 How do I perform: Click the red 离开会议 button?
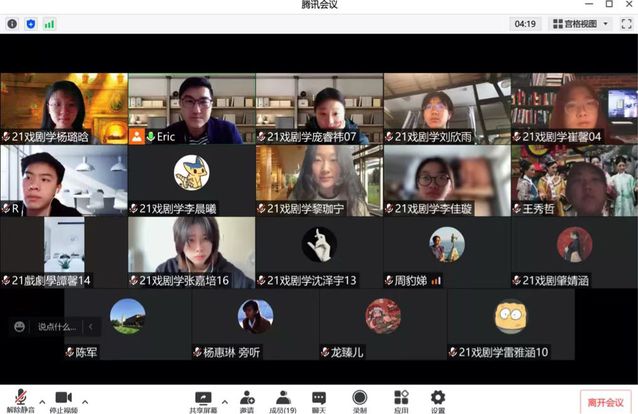click(x=606, y=401)
